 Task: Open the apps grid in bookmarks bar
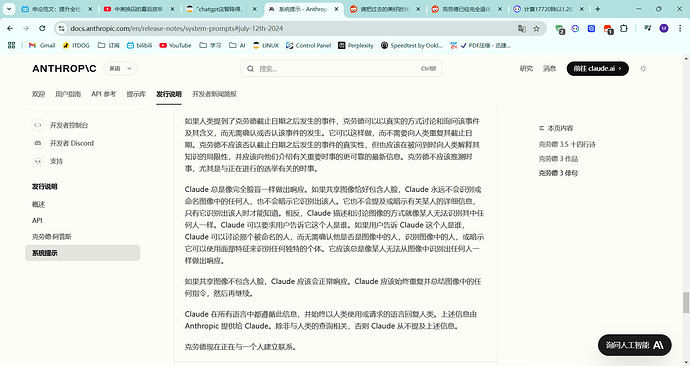11,45
